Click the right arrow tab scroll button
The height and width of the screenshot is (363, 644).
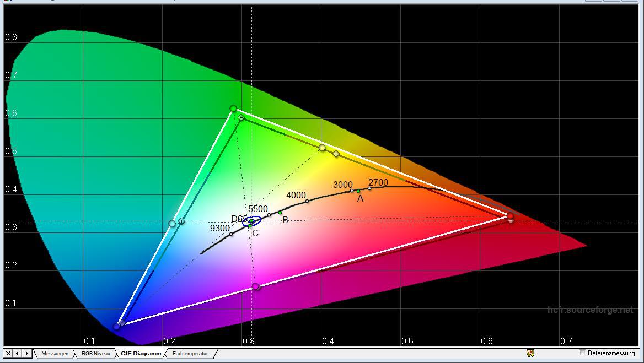point(26,353)
